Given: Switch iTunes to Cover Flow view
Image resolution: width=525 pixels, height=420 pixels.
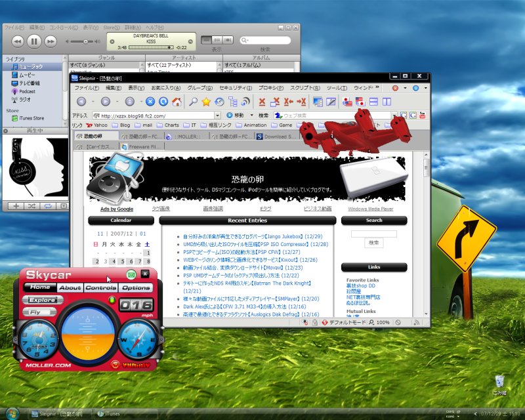Looking at the screenshot, I should click(x=228, y=40).
